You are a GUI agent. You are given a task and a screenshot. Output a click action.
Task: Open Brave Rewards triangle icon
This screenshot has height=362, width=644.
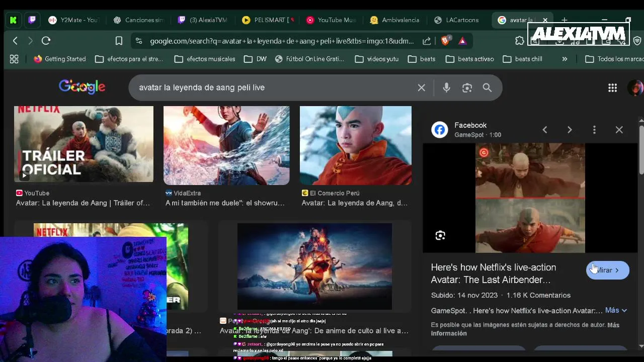pos(462,41)
